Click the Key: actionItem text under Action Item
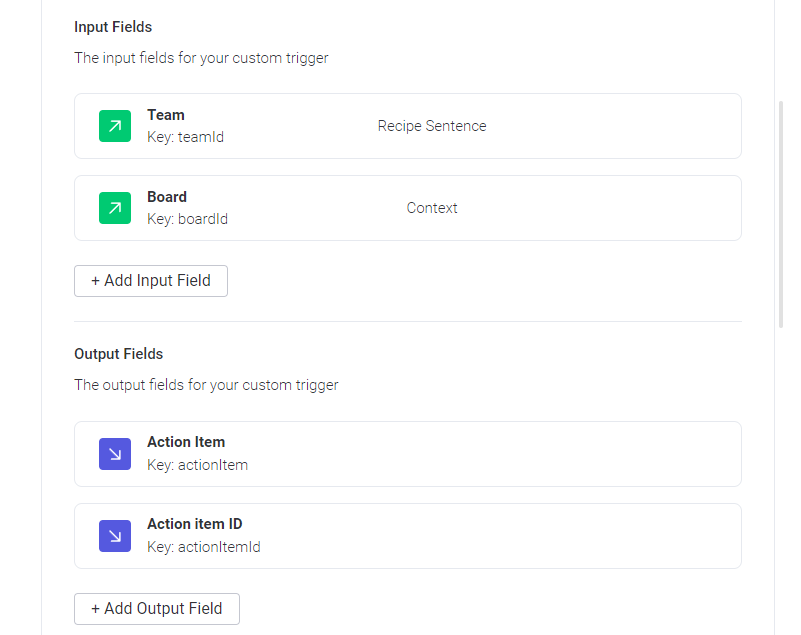 pos(197,465)
